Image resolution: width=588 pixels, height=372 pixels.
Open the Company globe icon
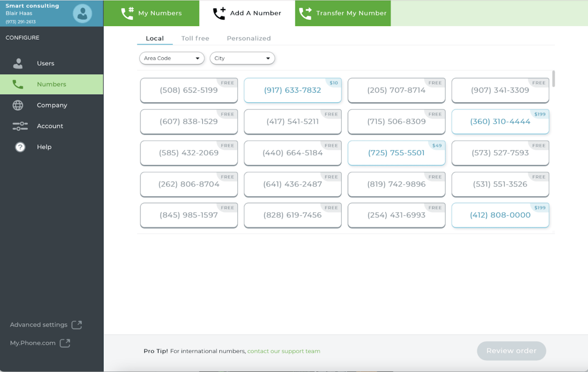[18, 105]
